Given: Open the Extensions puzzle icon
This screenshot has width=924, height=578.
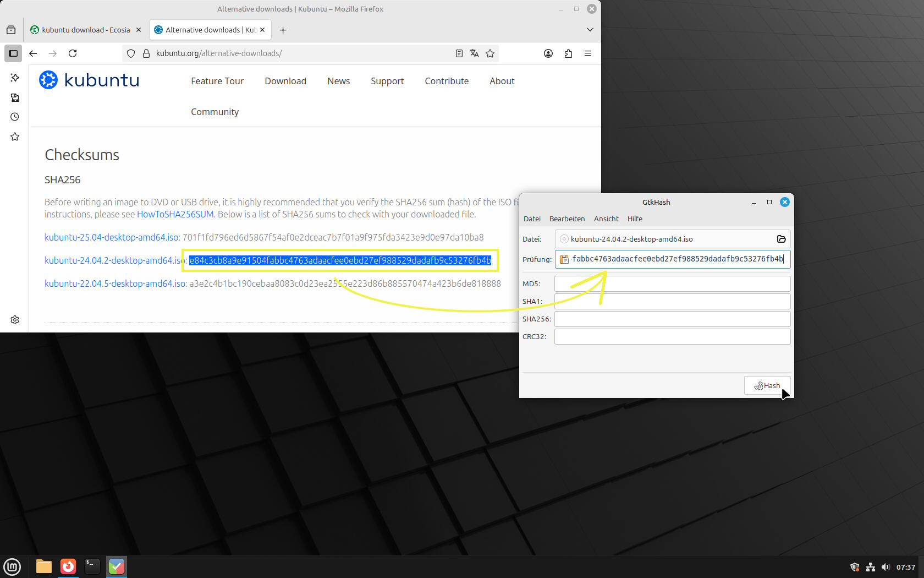Looking at the screenshot, I should [568, 53].
